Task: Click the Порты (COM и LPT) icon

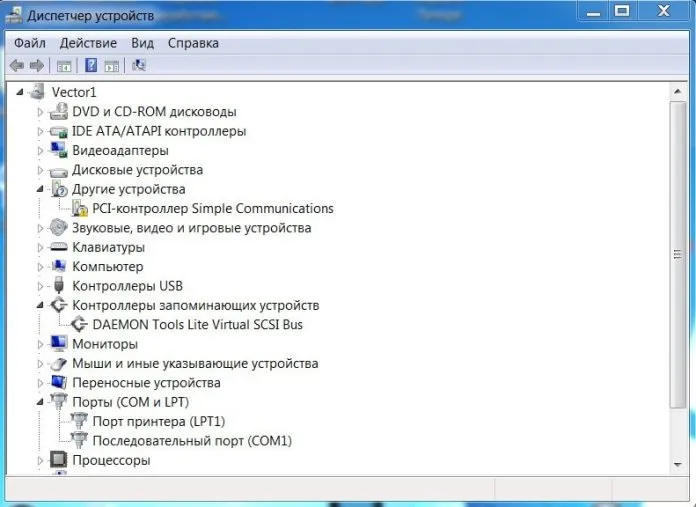Action: coord(58,401)
